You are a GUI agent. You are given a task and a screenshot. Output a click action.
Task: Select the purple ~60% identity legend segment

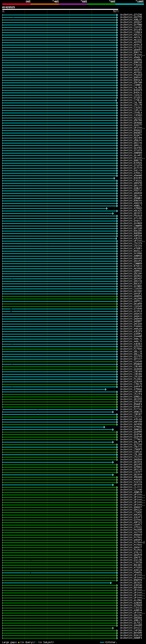73,4
